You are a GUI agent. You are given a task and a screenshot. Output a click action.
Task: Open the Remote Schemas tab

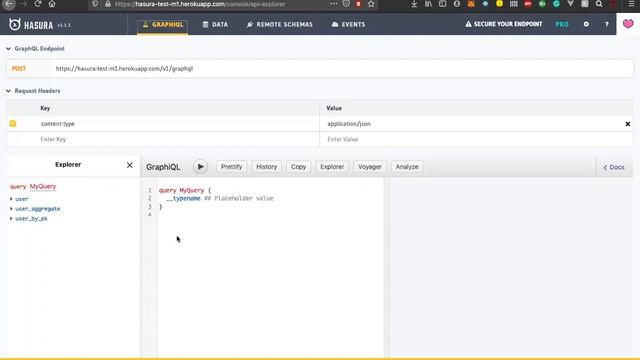(x=280, y=24)
